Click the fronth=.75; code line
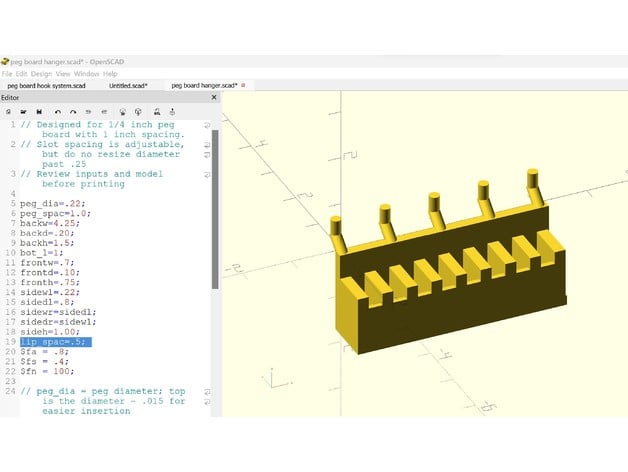 [50, 282]
